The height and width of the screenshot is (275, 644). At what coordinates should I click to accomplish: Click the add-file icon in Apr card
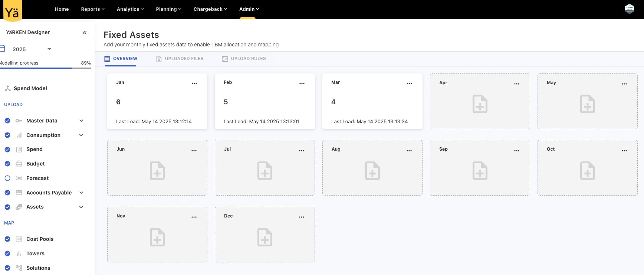[x=480, y=104]
